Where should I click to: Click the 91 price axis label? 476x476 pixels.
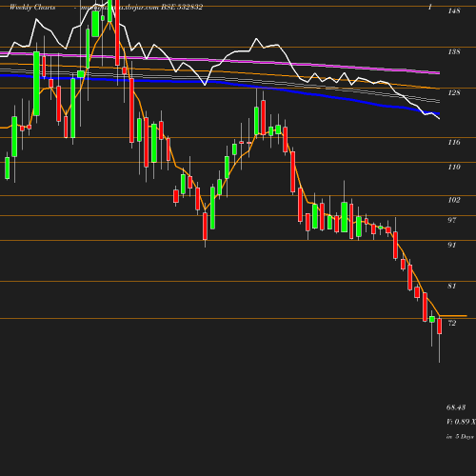click(452, 245)
